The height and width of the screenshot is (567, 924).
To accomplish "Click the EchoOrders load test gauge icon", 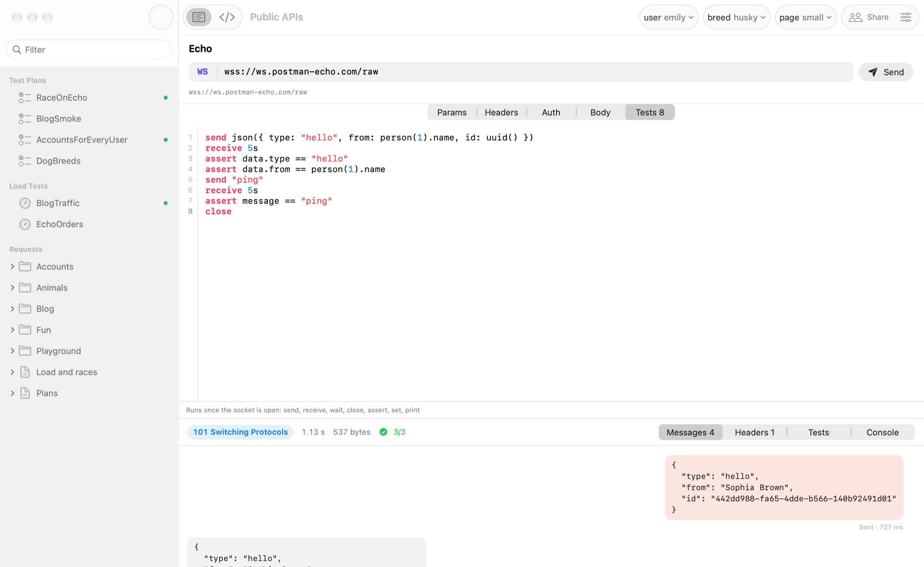I will pos(25,224).
